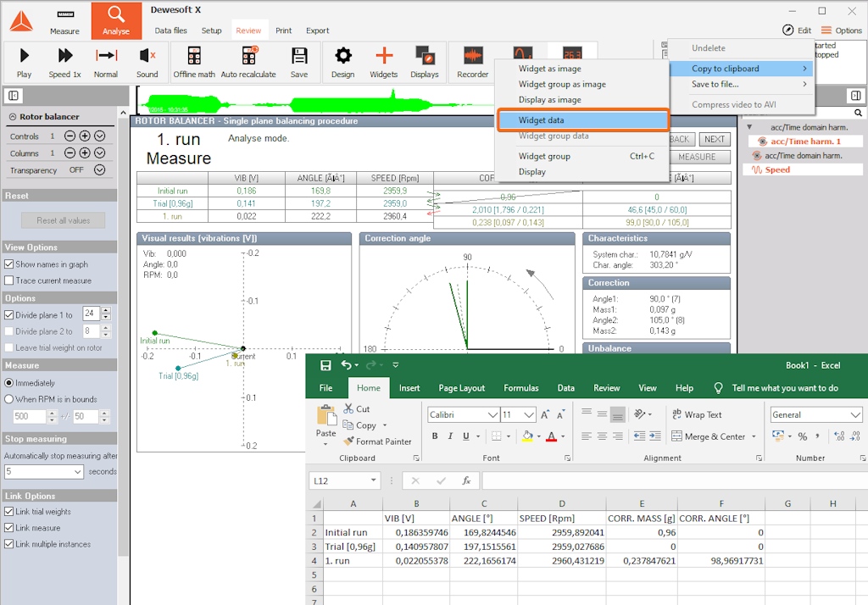Open Excel number format General dropdown
Image resolution: width=868 pixels, height=605 pixels.
855,414
